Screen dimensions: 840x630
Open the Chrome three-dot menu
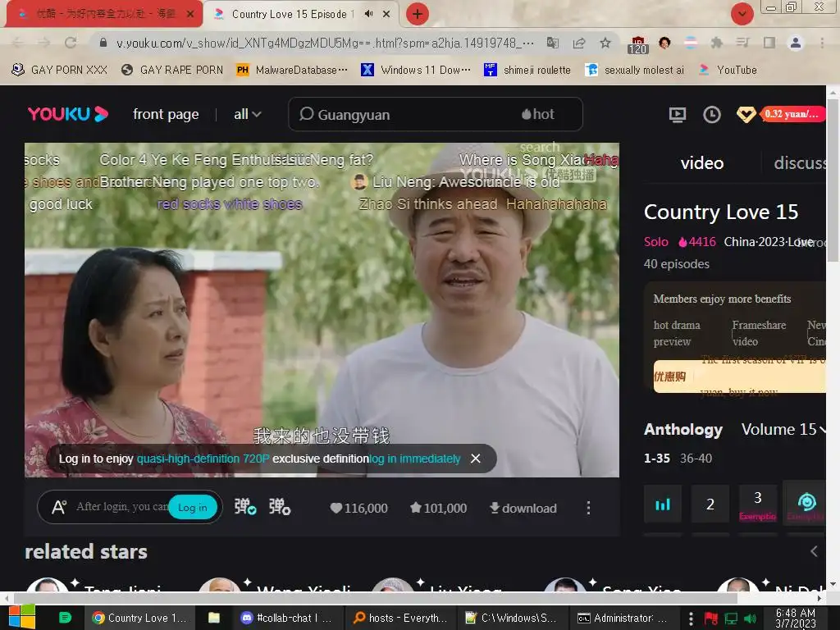(x=822, y=43)
